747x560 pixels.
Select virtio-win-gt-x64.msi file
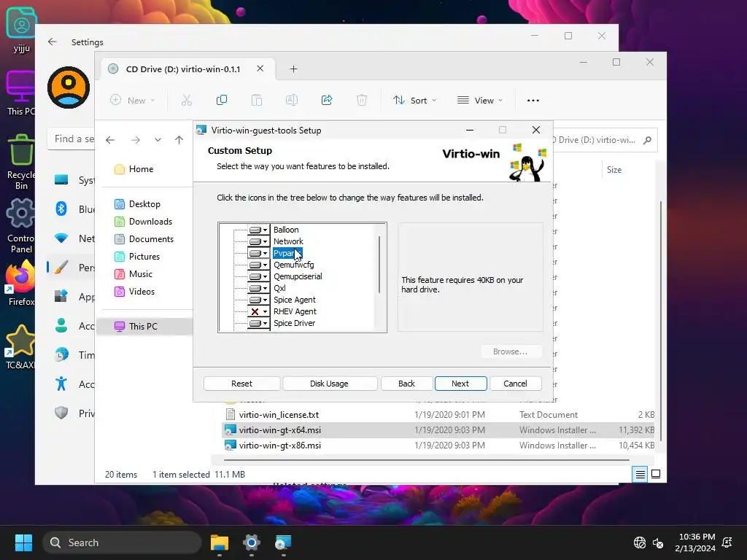(438, 430)
